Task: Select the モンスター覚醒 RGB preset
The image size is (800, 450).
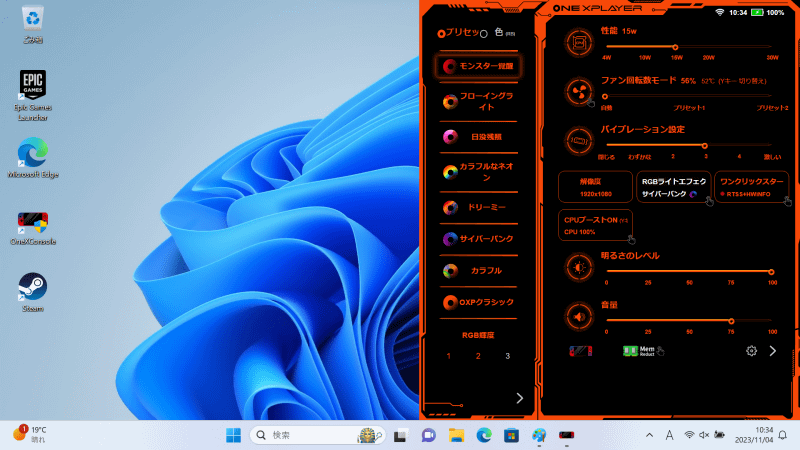Action: 478,66
